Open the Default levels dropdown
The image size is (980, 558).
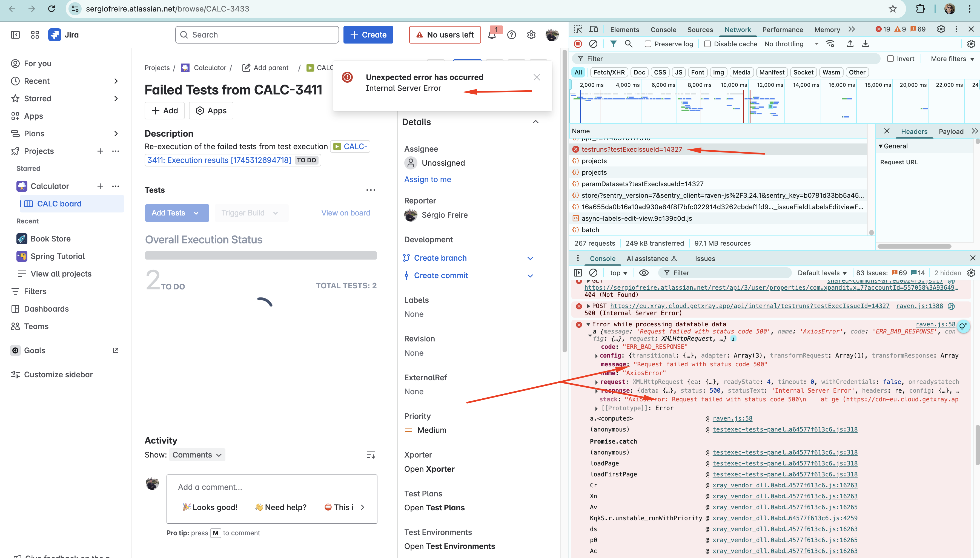point(822,273)
